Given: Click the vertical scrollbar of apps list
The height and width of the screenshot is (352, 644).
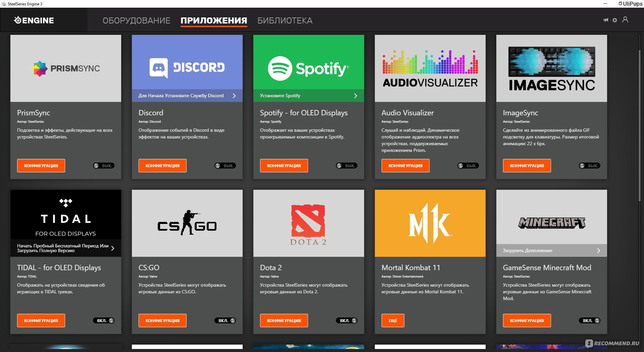Looking at the screenshot, I should [639, 126].
